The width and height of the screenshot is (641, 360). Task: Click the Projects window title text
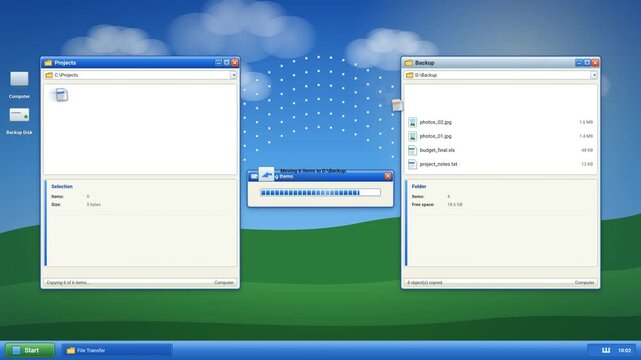coord(65,63)
